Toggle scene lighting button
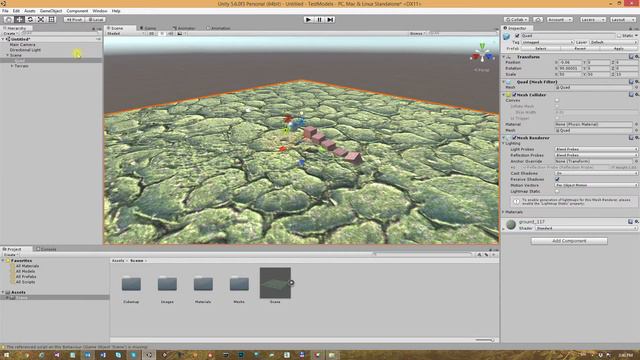The width and height of the screenshot is (640, 360). click(x=162, y=33)
